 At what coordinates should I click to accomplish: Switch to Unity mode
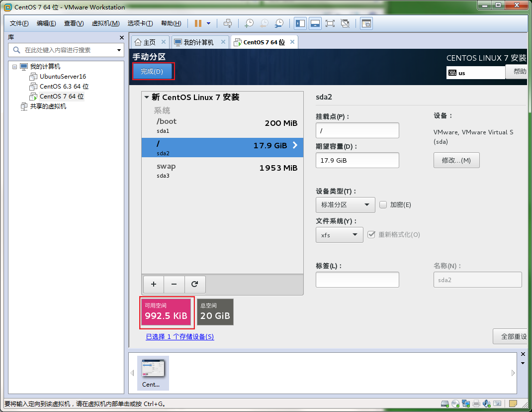[x=345, y=23]
